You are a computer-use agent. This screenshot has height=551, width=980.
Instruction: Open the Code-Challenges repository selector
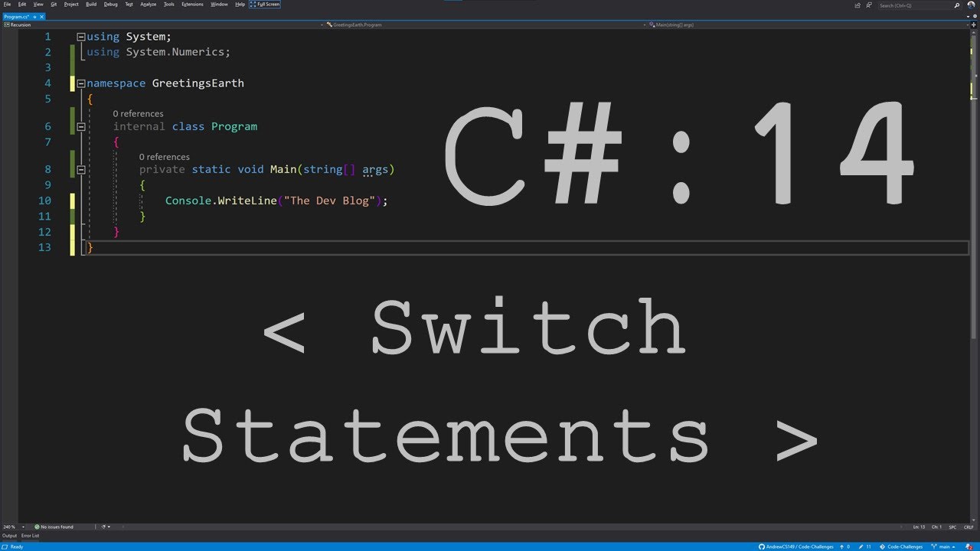pyautogui.click(x=901, y=546)
